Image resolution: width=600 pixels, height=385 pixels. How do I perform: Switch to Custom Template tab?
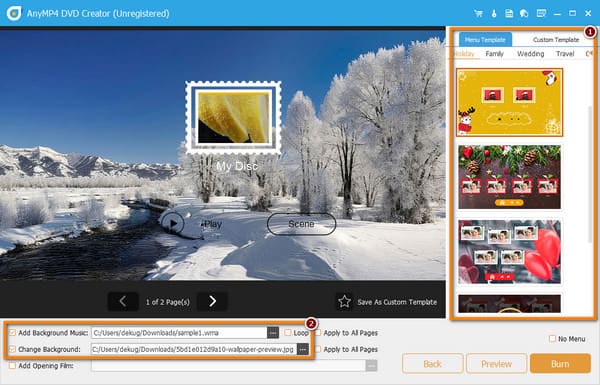(x=556, y=39)
